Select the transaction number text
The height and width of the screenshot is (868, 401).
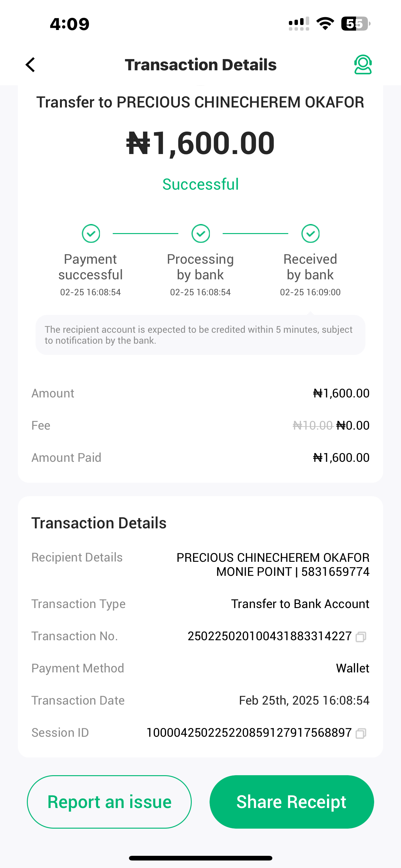coord(269,636)
